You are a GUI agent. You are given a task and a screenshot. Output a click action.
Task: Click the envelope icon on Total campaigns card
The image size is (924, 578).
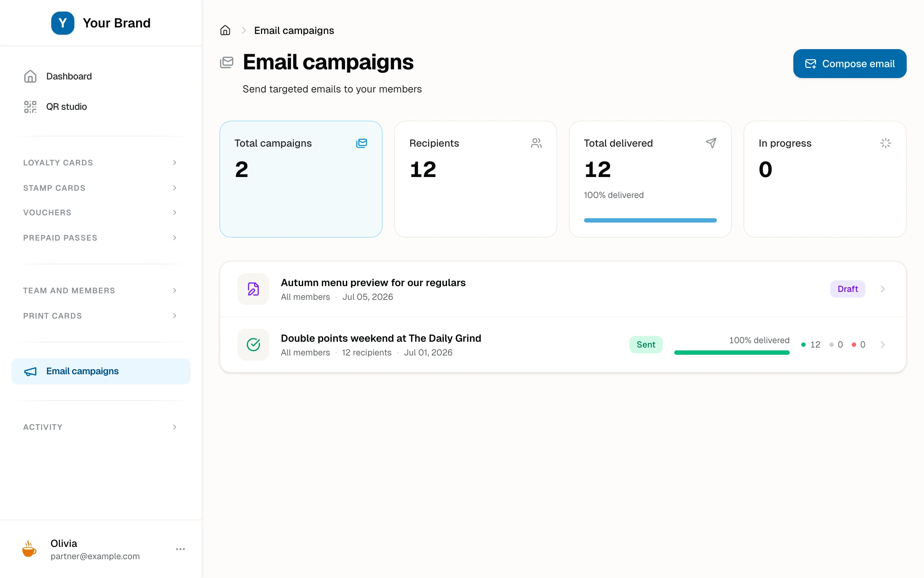point(362,143)
